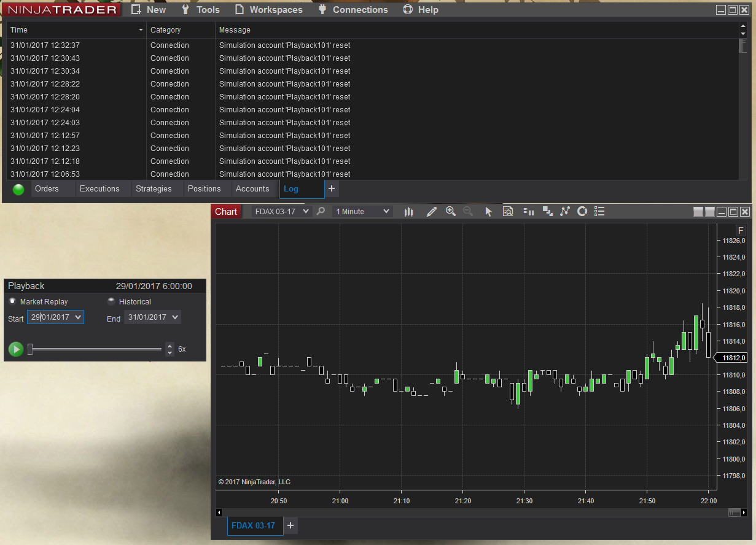Open the chart style candlestick icon
Image resolution: width=756 pixels, height=545 pixels.
[x=408, y=212]
